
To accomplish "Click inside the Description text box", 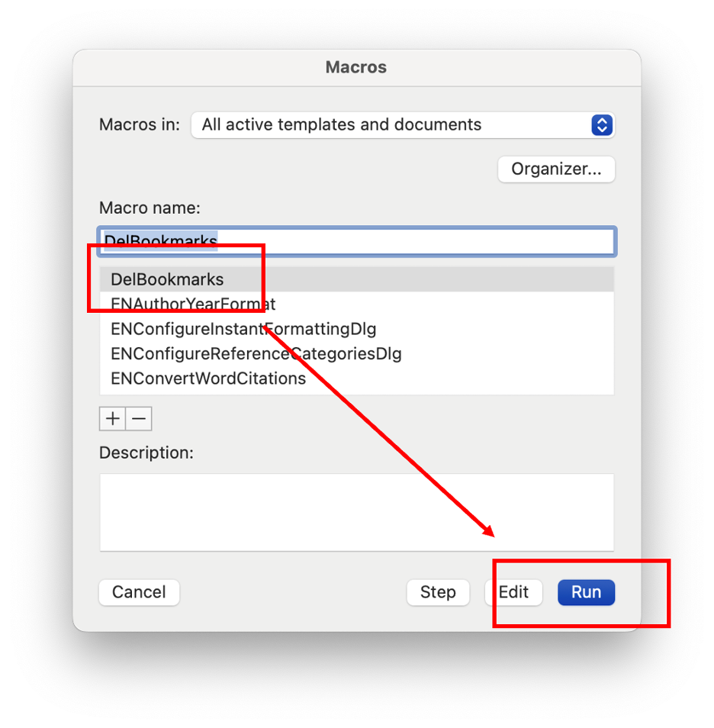I will (356, 512).
